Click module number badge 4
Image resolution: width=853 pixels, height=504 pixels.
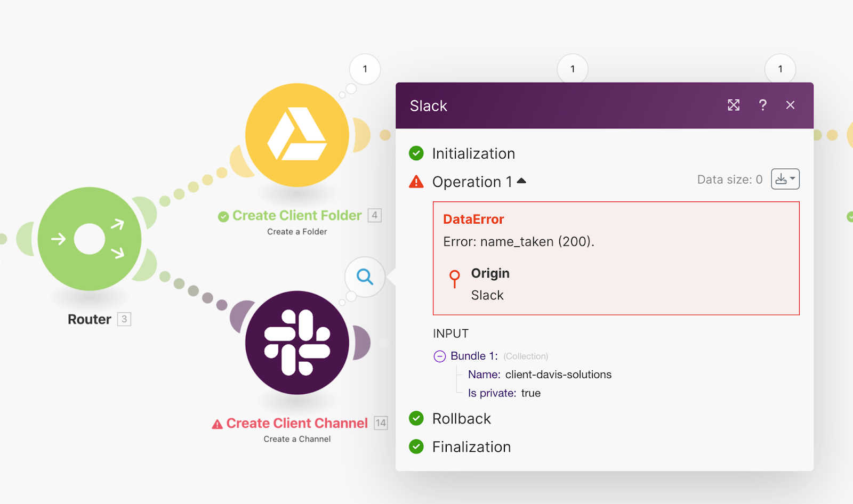point(375,215)
